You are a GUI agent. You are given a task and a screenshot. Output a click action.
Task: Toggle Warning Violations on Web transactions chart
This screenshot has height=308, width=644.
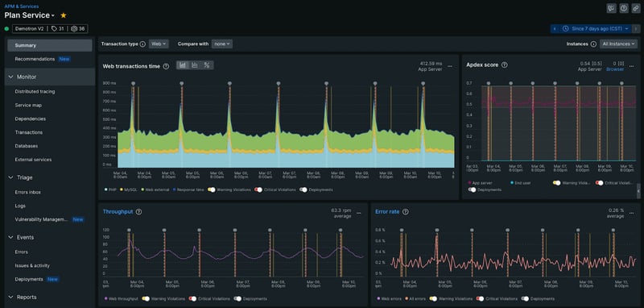click(212, 190)
